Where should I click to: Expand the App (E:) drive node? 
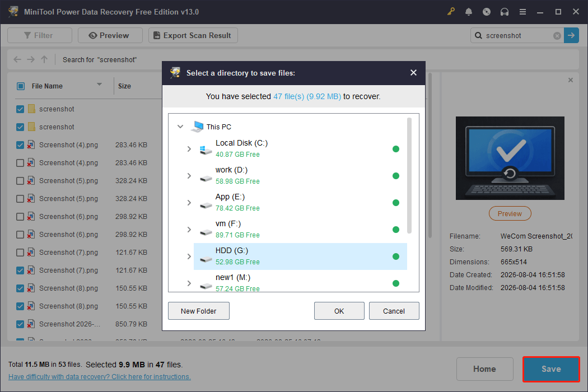(189, 203)
